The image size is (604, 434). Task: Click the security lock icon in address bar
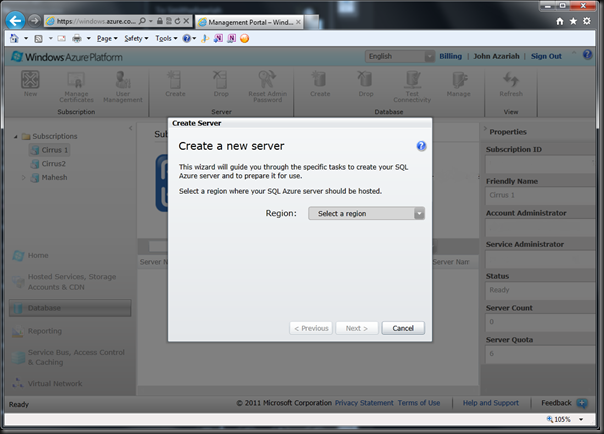pyautogui.click(x=160, y=21)
